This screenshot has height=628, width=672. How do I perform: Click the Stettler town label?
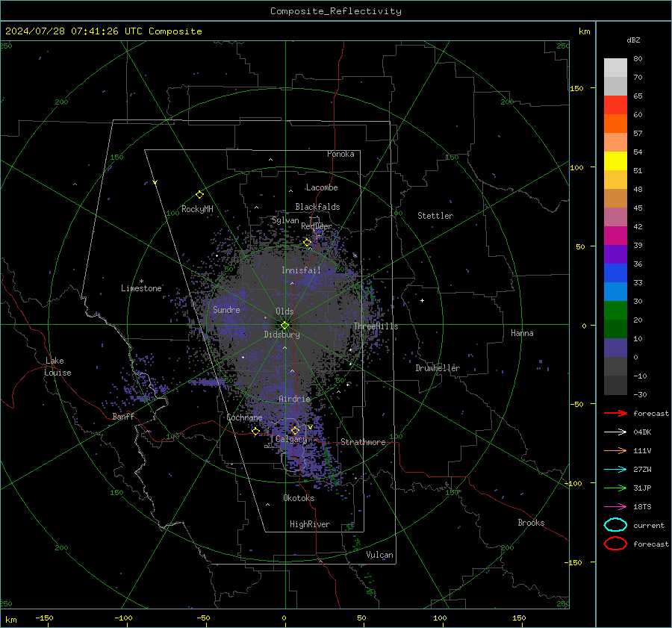435,216
